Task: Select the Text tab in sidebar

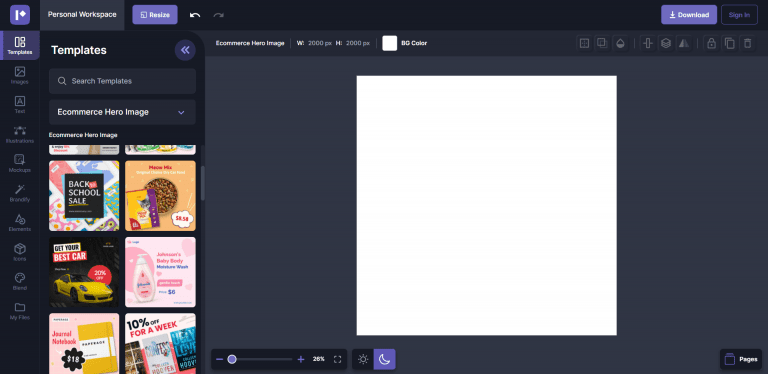Action: pos(20,105)
